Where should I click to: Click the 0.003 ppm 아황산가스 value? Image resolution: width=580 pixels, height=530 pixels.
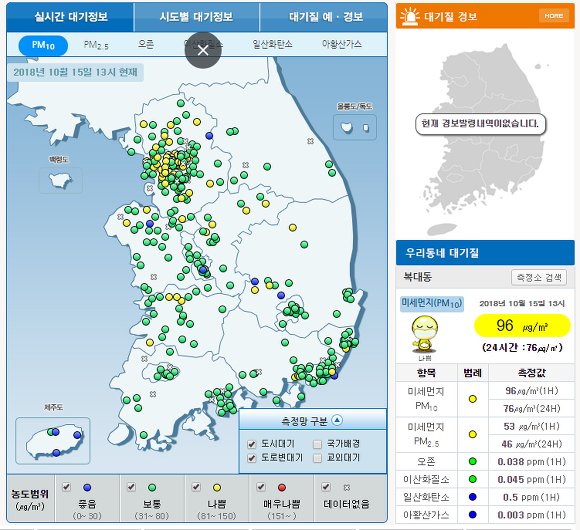(532, 515)
